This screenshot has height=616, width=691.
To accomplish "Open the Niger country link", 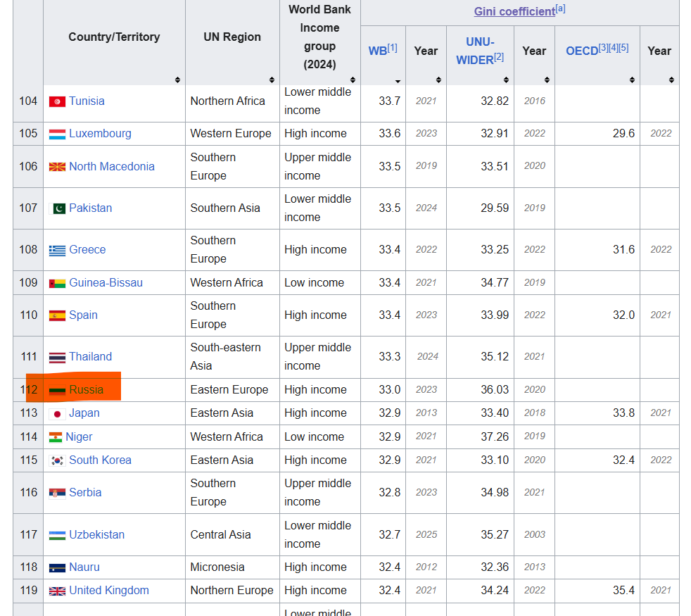I will coord(79,437).
